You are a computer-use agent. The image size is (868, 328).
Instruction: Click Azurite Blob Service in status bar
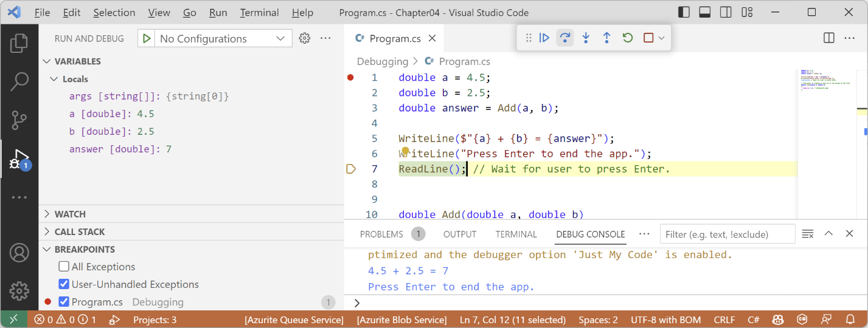click(401, 319)
